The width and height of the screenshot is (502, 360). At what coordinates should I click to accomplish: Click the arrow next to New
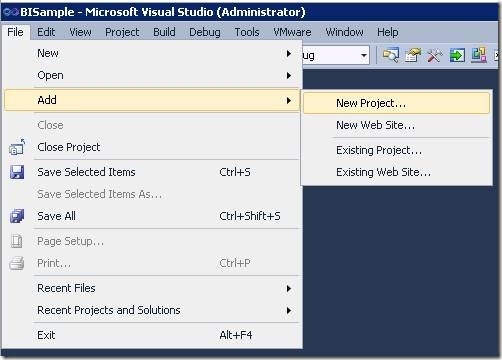tap(289, 53)
